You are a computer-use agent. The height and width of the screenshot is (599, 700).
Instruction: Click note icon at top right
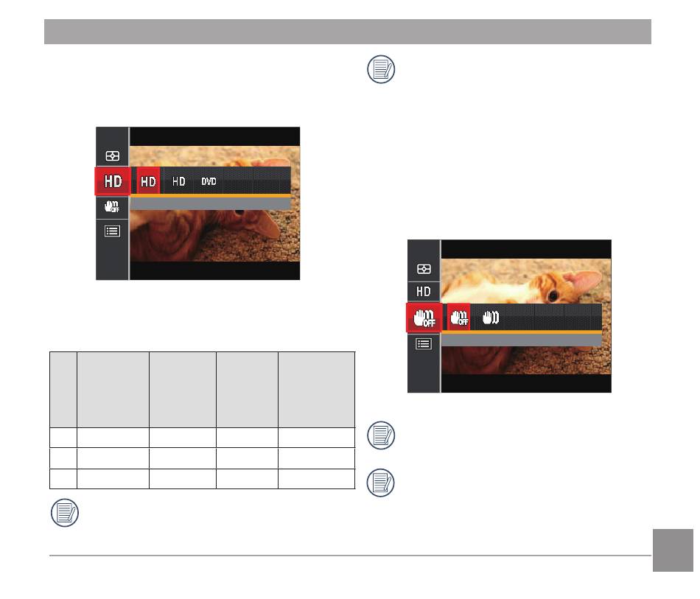381,70
